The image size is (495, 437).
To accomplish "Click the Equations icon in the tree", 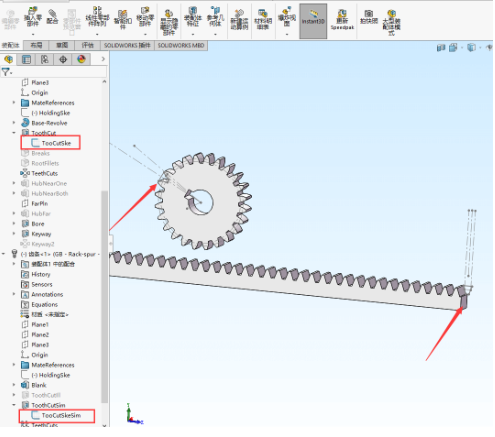I will [25, 304].
